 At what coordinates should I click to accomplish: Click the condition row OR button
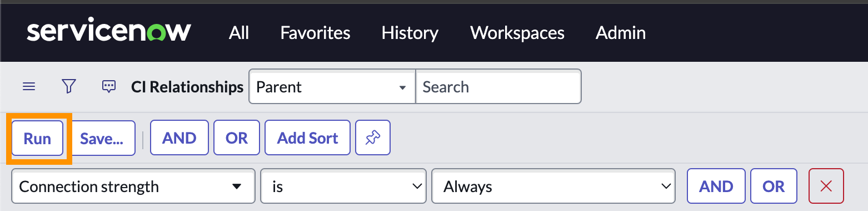[x=774, y=187]
